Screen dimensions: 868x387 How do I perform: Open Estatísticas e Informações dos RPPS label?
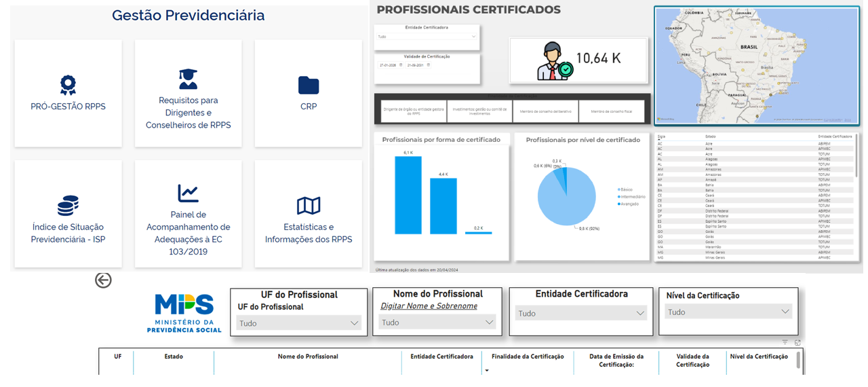coord(309,233)
